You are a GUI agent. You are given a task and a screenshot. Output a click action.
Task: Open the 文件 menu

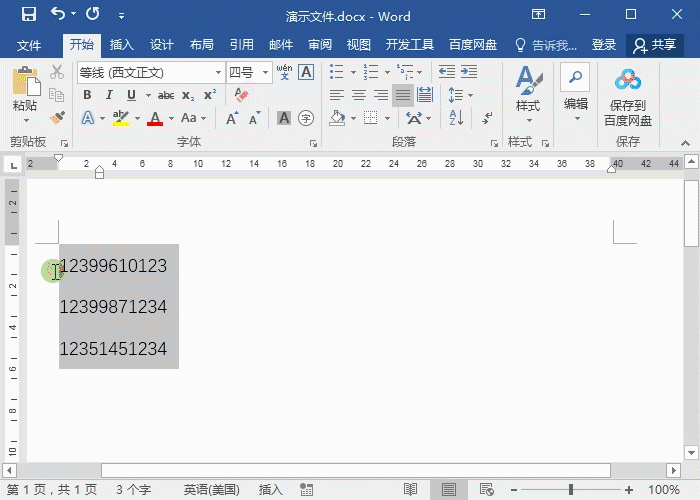click(x=29, y=45)
